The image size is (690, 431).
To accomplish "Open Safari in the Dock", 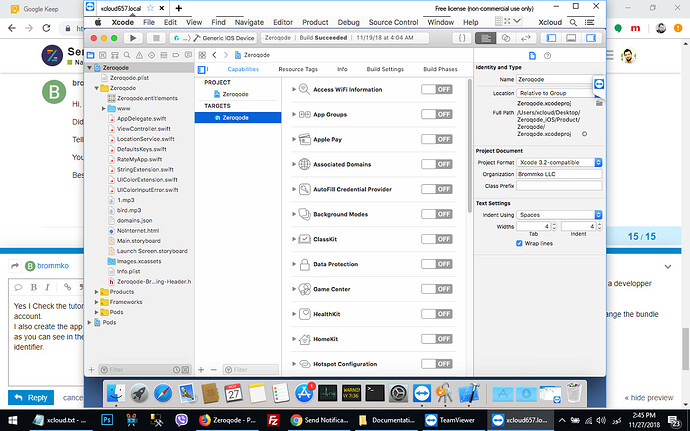I will tap(163, 393).
